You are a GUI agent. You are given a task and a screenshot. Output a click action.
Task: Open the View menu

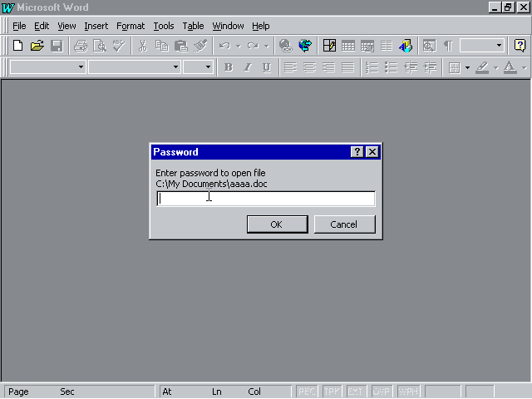click(66, 26)
